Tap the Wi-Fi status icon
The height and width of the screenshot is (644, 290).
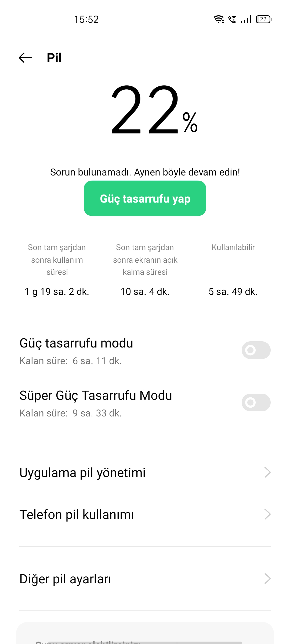[219, 19]
